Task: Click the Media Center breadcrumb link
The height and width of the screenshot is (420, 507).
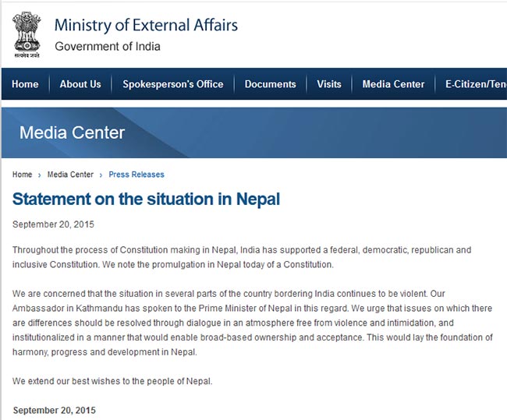Action: pyautogui.click(x=70, y=175)
